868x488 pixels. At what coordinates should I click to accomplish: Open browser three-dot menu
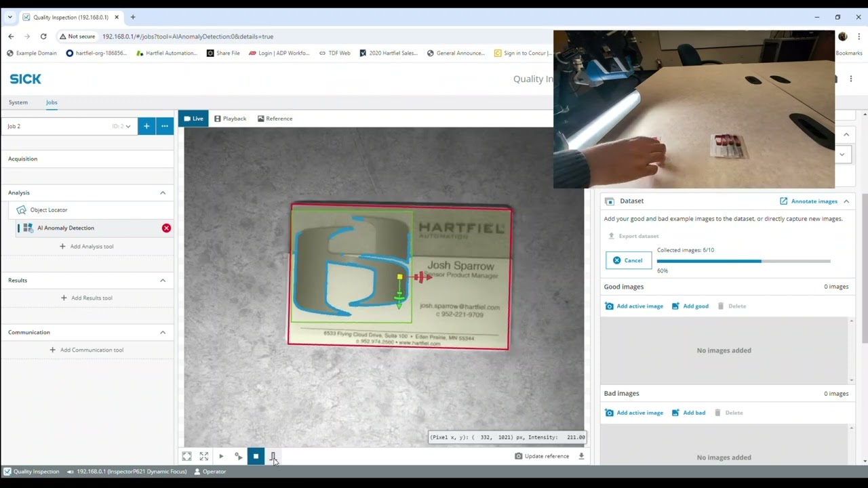[859, 37]
